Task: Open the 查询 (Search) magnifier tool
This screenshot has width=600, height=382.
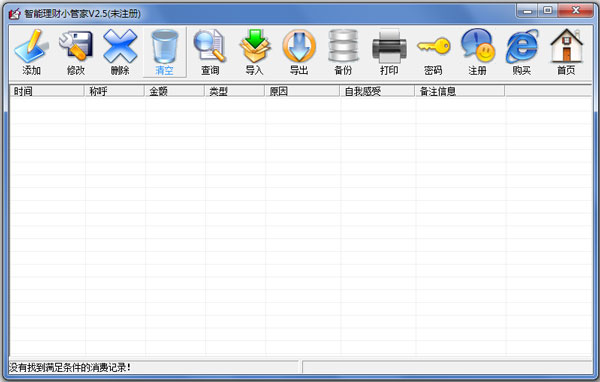Action: [x=210, y=51]
